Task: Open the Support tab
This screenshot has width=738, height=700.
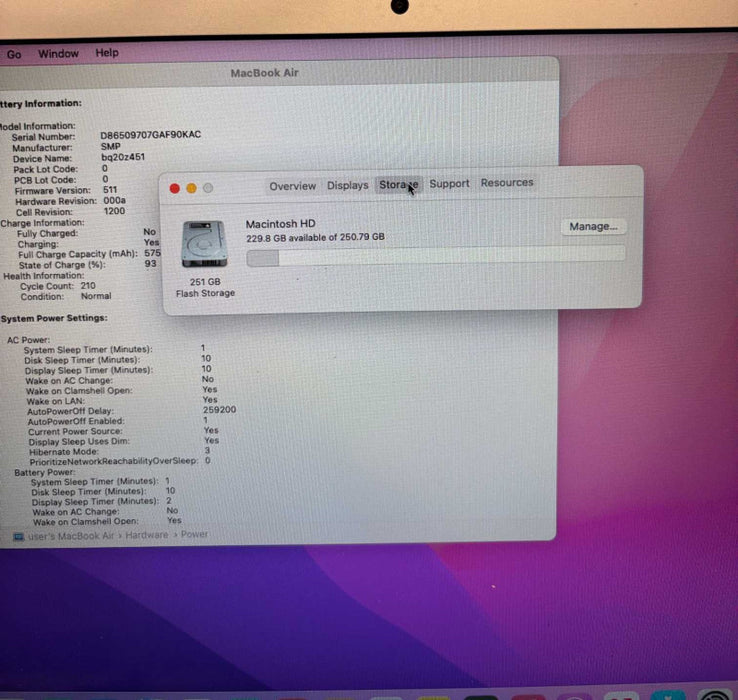Action: pyautogui.click(x=449, y=184)
